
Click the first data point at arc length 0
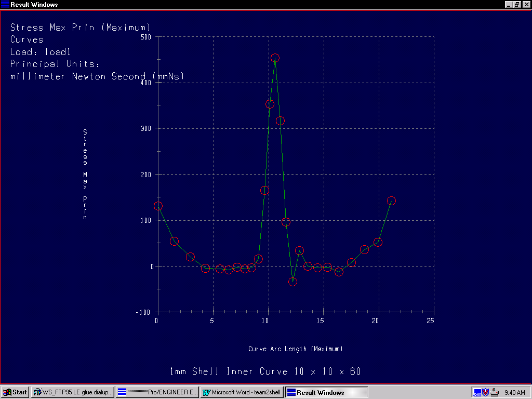point(158,206)
